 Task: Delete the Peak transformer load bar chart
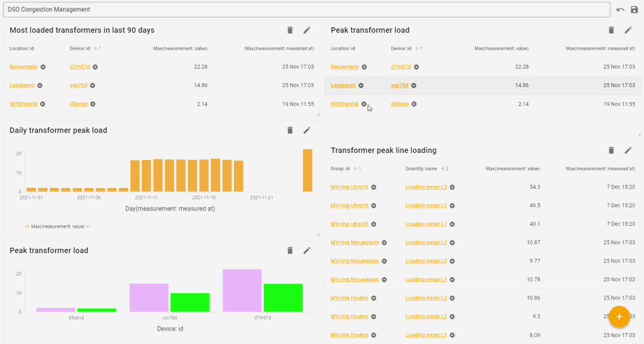click(290, 250)
